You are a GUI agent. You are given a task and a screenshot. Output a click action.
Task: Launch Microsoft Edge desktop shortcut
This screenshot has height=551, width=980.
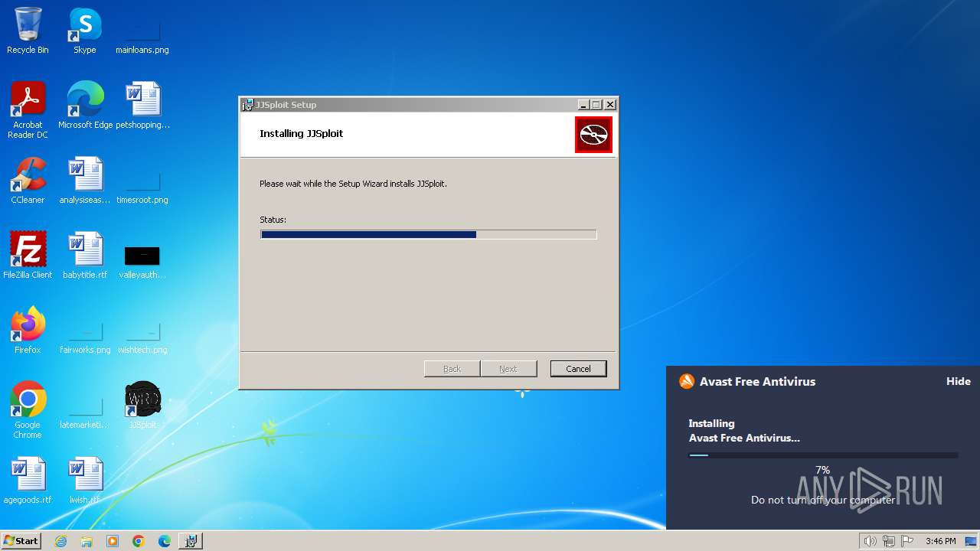tap(85, 105)
